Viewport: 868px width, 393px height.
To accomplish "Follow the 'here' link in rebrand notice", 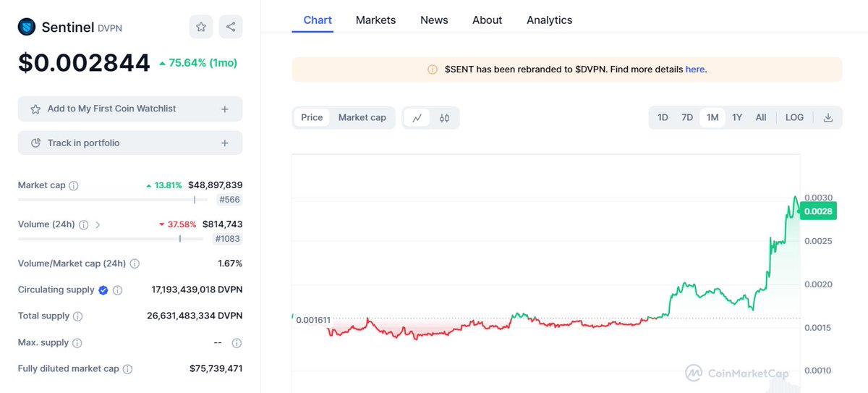I will [x=694, y=69].
